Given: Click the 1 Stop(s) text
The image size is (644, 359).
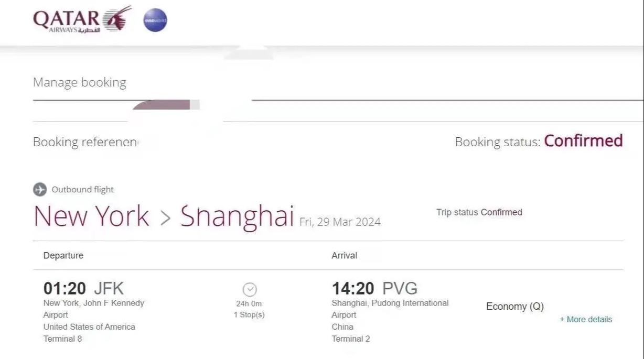Looking at the screenshot, I should (249, 315).
